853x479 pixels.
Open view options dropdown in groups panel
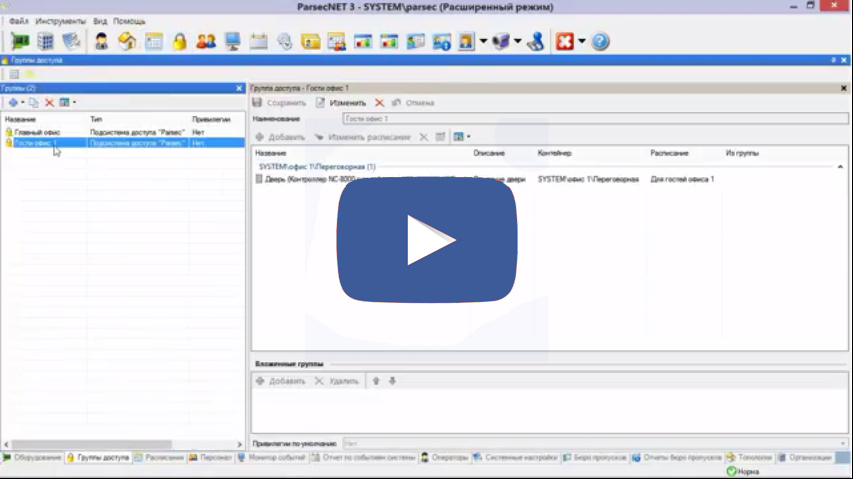coord(75,102)
